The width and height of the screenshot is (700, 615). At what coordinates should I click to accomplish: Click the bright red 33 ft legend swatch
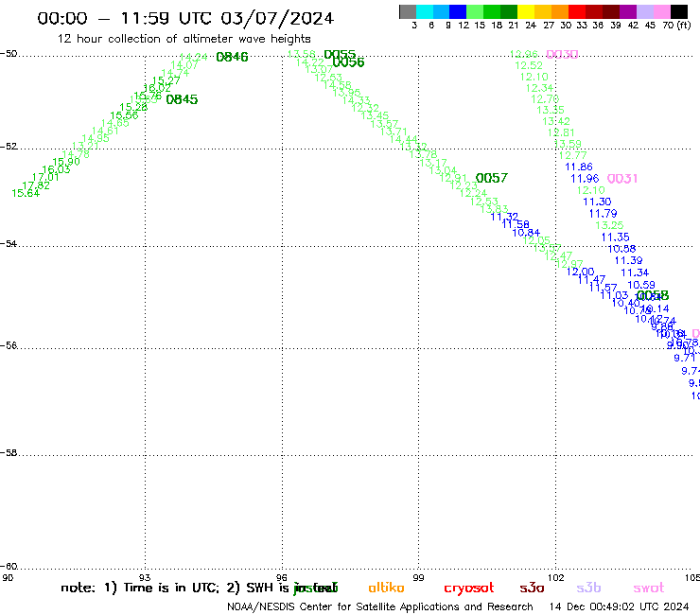click(577, 11)
